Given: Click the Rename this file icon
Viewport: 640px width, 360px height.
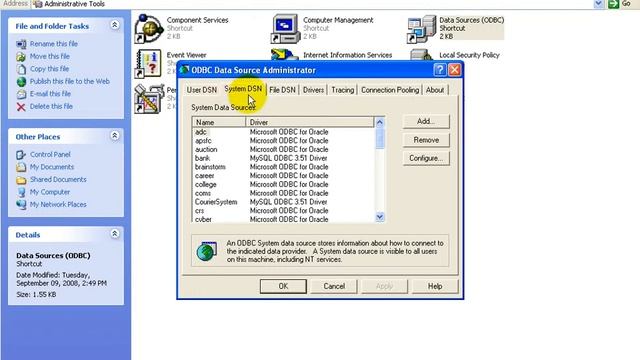Looking at the screenshot, I should (x=21, y=44).
